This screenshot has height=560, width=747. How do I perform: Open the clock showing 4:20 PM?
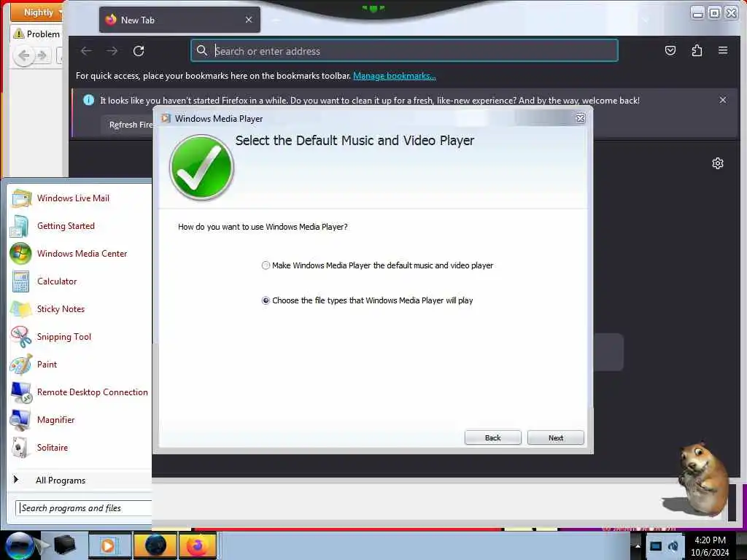[x=710, y=546]
